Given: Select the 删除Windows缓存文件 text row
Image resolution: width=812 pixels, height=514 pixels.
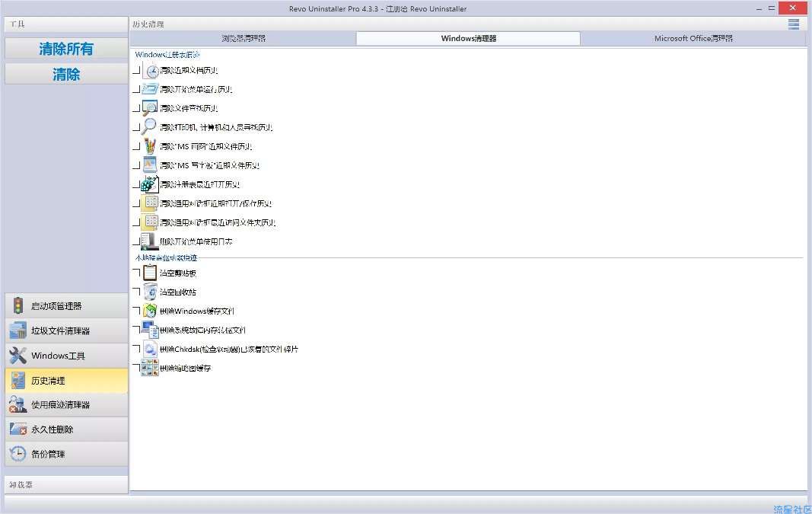Looking at the screenshot, I should click(197, 311).
